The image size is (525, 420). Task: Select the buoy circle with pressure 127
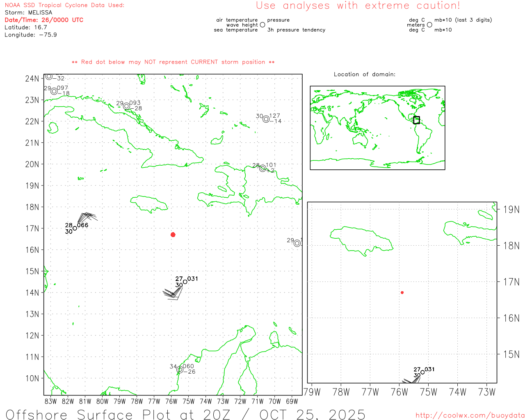coord(266,119)
